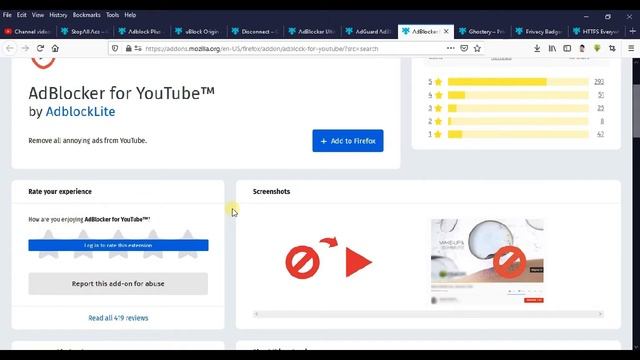Switch to the Adblock Plus tab
640x360 pixels.
point(141,31)
